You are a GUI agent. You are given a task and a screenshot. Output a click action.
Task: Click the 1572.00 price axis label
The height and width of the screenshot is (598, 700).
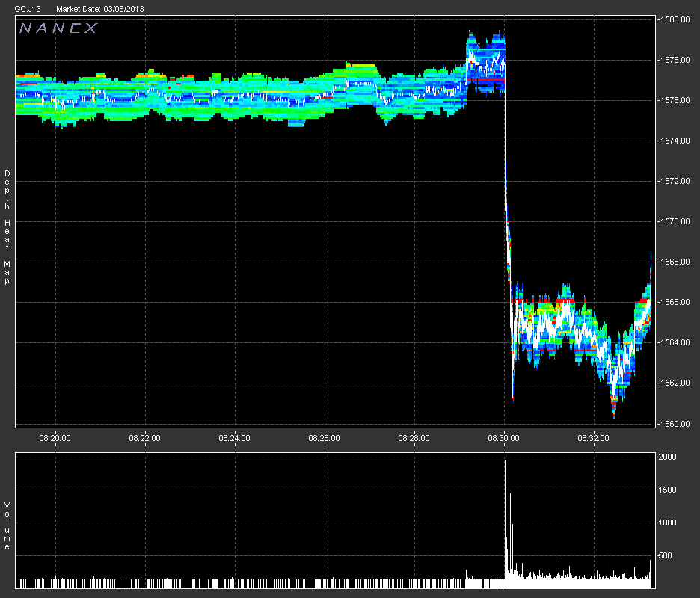coord(675,181)
